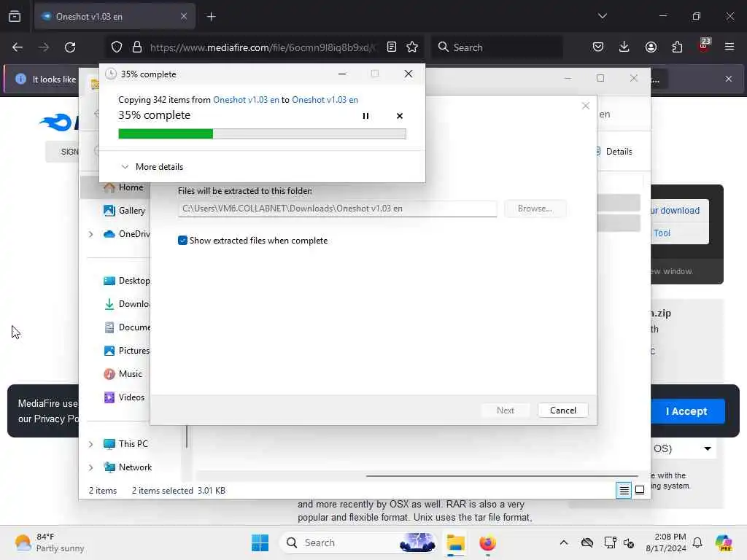Open Save to Pocket
This screenshot has height=560, width=747.
tap(598, 47)
